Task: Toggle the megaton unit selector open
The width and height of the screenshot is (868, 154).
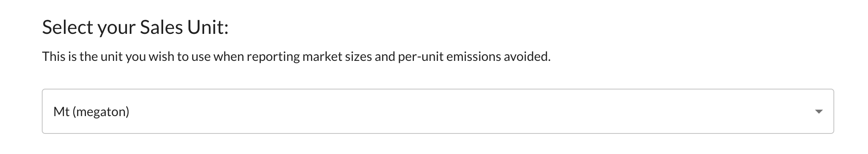Action: [x=438, y=111]
